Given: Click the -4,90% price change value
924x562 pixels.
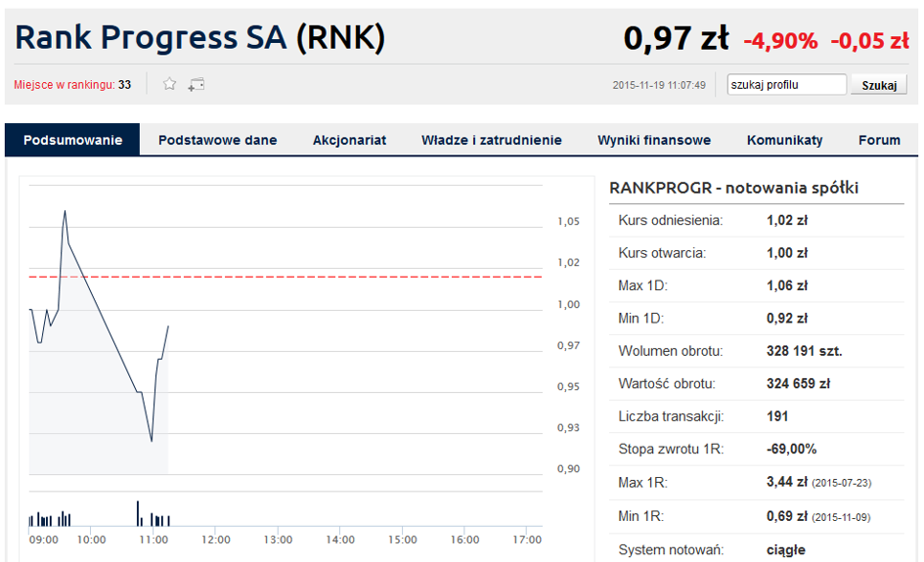Looking at the screenshot, I should 779,41.
